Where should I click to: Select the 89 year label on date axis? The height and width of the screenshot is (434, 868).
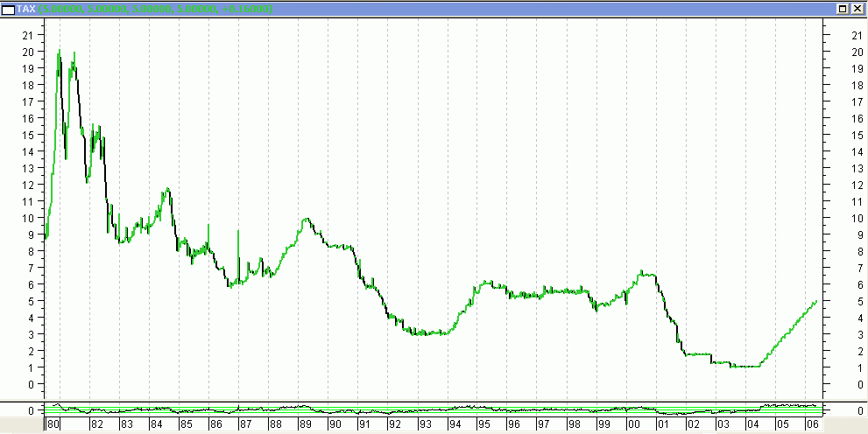306,424
